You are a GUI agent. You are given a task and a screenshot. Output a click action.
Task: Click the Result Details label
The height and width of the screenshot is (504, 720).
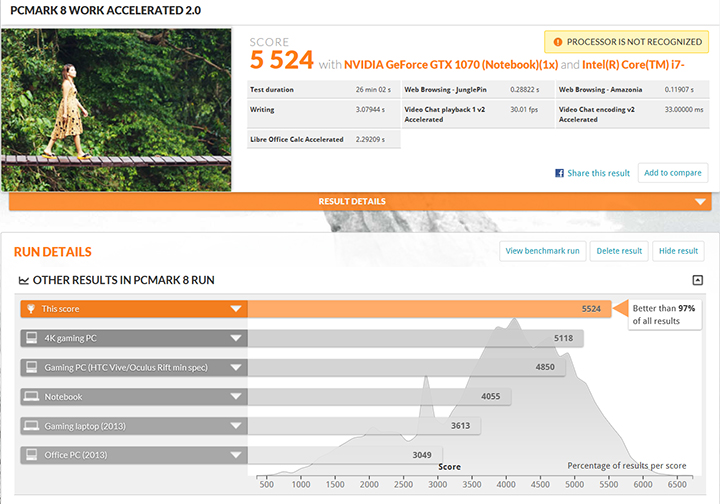click(352, 202)
